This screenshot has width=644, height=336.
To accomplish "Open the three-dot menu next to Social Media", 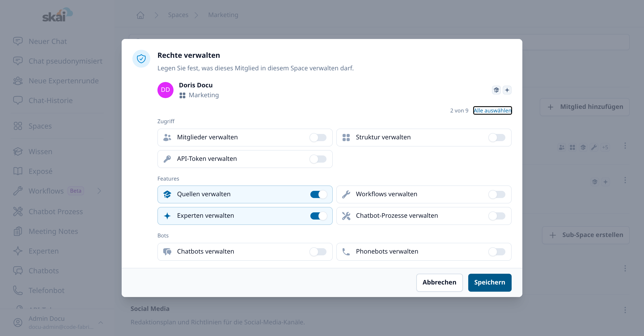I will (625, 310).
